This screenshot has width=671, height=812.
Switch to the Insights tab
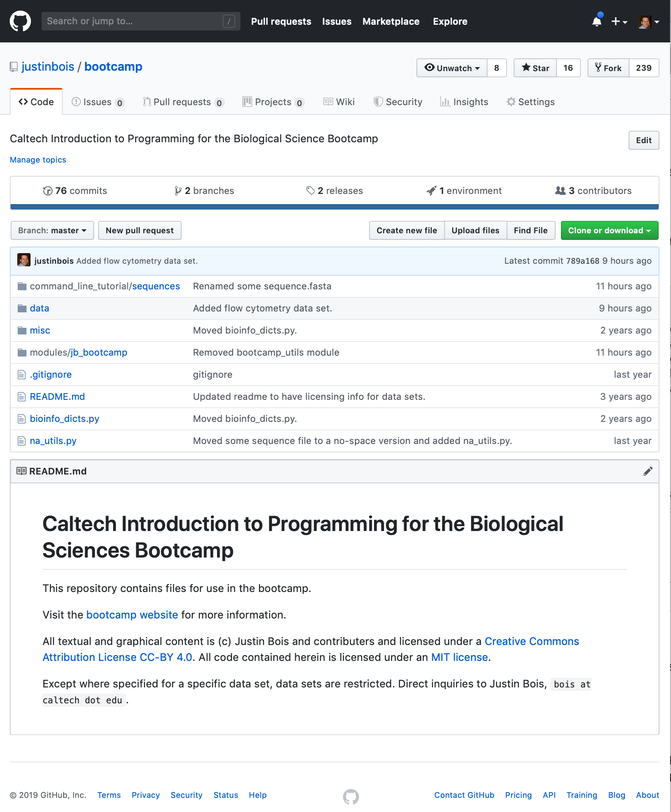tap(464, 102)
